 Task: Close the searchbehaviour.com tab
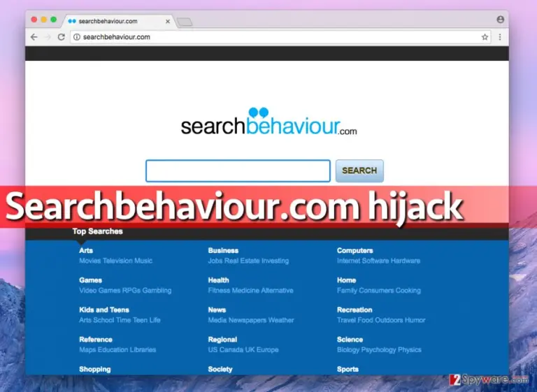click(168, 21)
